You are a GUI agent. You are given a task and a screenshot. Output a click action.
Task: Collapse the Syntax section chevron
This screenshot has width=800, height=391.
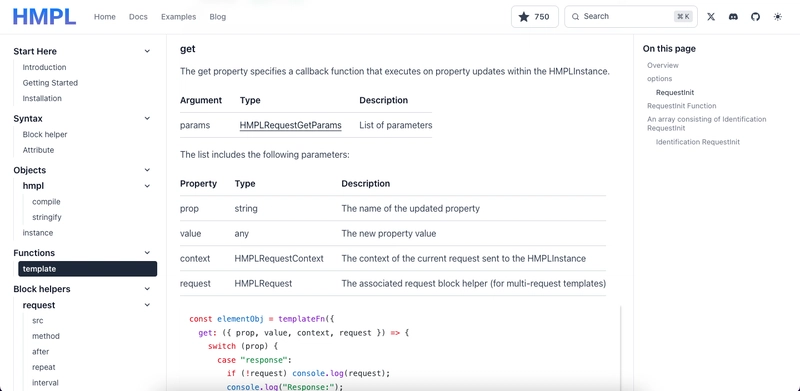tap(147, 118)
